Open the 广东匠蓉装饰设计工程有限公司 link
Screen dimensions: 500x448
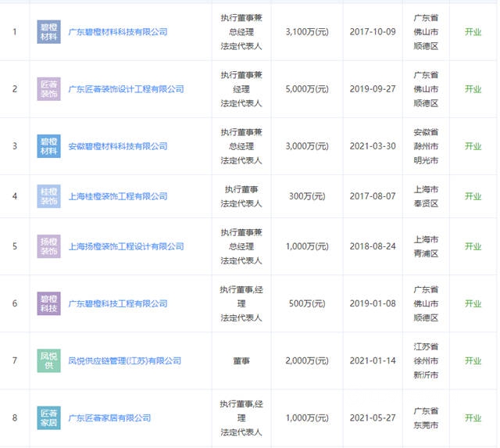[127, 89]
